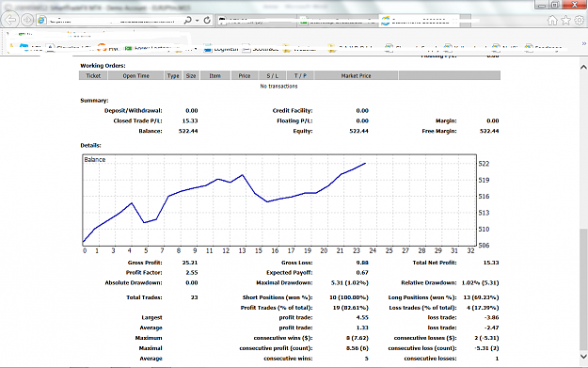This screenshot has height=368, width=588.
Task: Click the Credit Facility label
Action: point(293,111)
